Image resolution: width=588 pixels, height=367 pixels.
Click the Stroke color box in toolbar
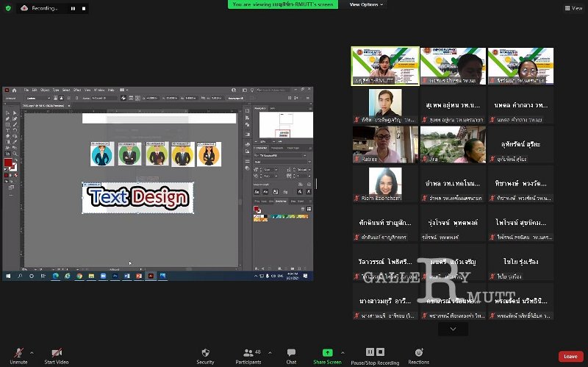(x=13, y=168)
